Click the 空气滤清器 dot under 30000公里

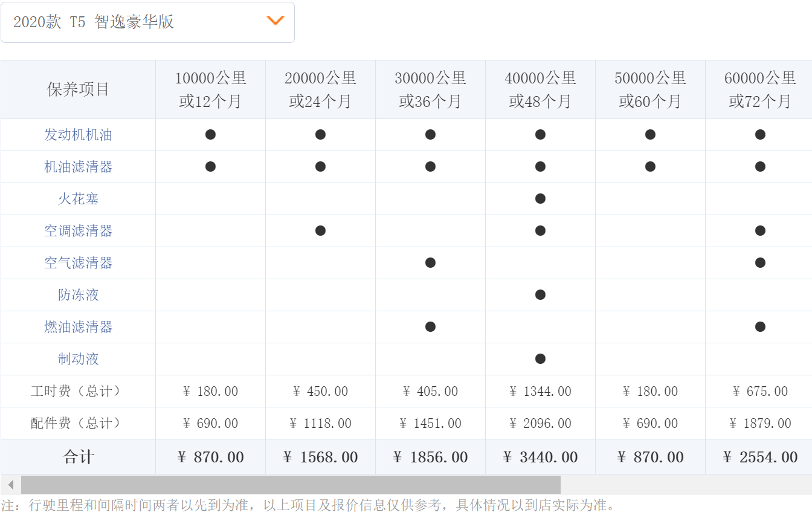[x=430, y=263]
